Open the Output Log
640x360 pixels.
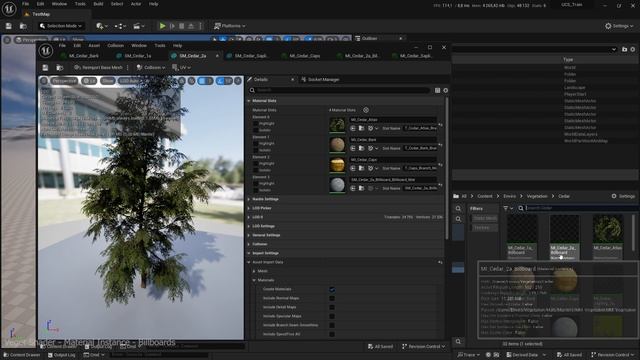61,355
